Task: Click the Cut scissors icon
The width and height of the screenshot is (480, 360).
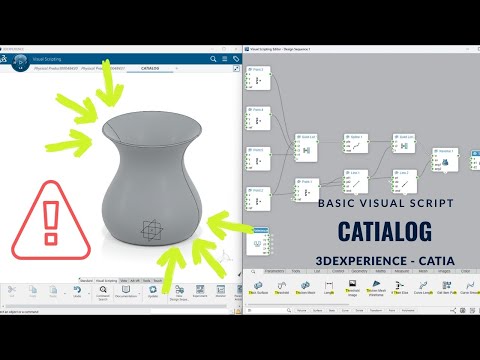Action: point(12,289)
